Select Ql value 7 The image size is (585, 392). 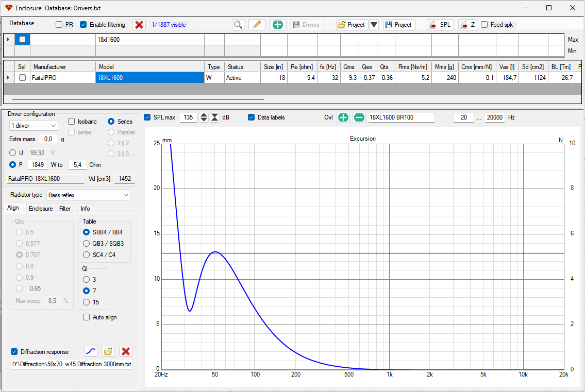click(86, 291)
